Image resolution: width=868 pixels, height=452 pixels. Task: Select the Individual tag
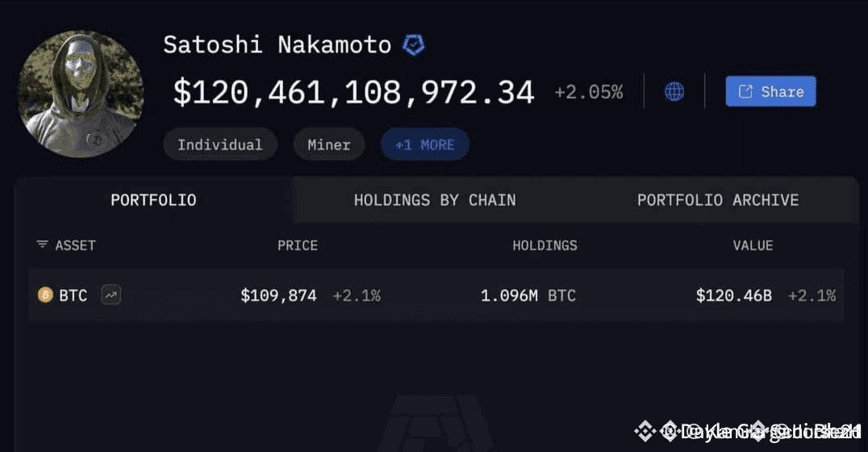click(219, 144)
